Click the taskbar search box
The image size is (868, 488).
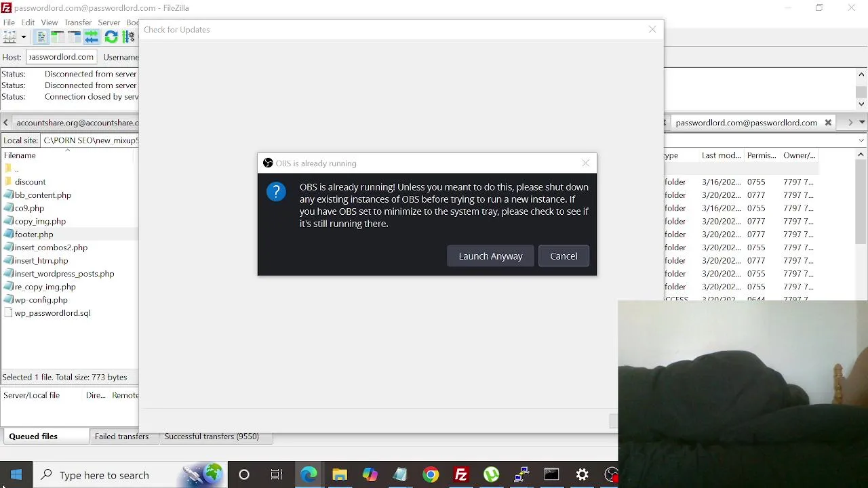point(131,475)
